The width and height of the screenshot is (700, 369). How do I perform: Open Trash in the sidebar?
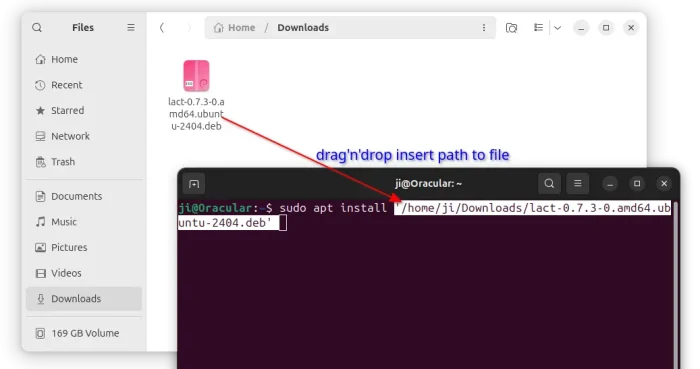coord(84,162)
